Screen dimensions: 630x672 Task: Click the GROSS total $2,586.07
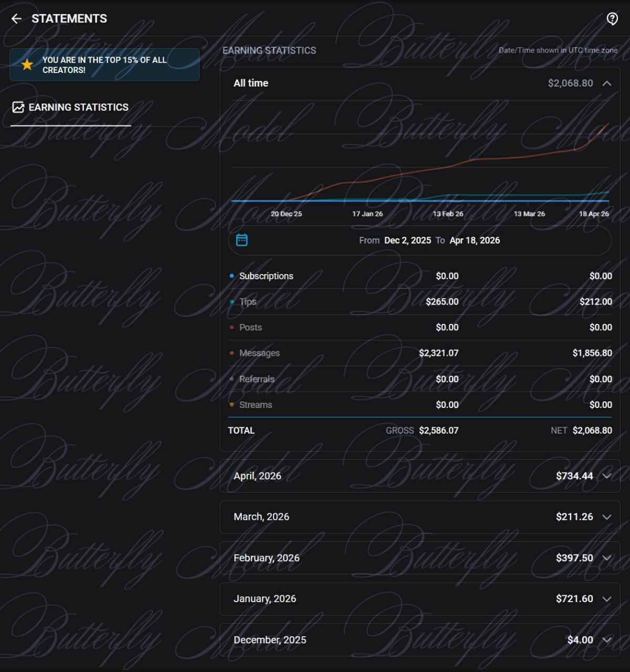pos(439,430)
